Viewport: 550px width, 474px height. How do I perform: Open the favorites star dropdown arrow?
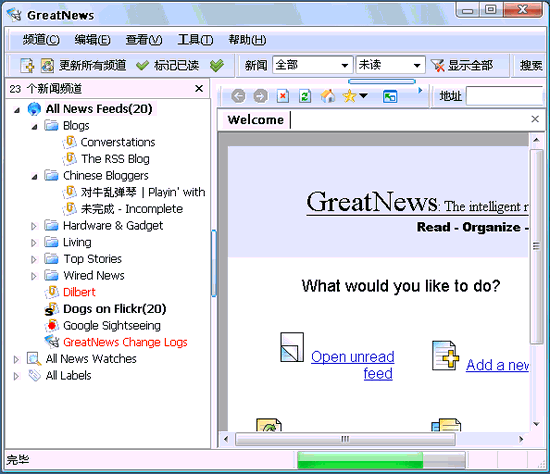point(363,95)
